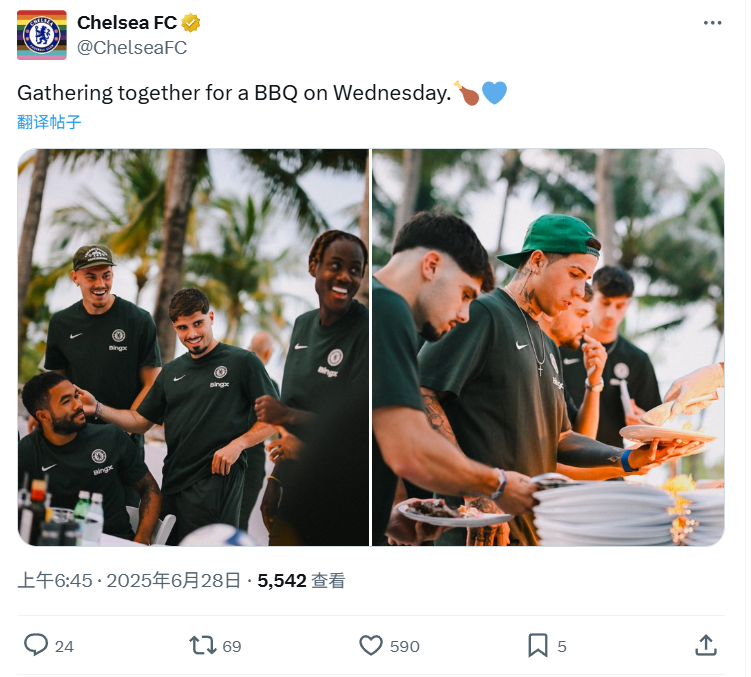Open the repost arrows menu

(203, 645)
